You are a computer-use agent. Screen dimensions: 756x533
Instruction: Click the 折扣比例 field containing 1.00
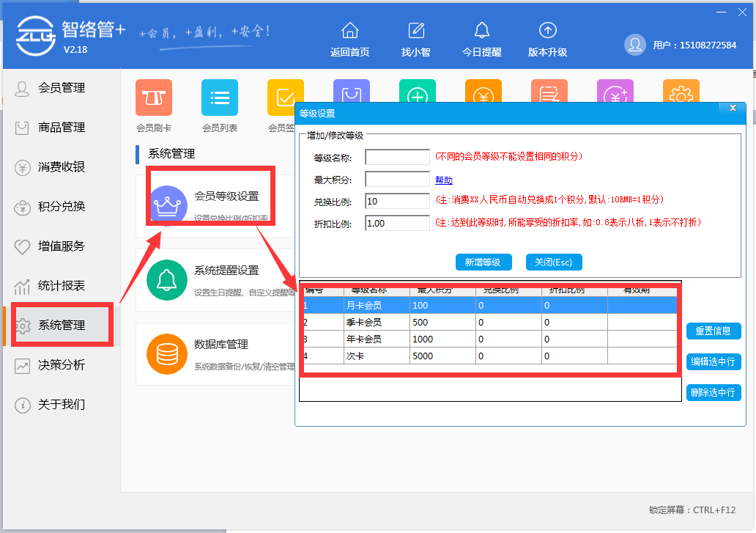pyautogui.click(x=397, y=224)
